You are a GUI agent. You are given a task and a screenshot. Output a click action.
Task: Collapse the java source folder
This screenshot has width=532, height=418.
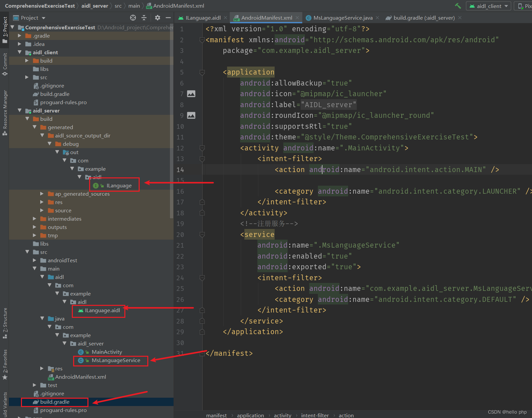42,318
